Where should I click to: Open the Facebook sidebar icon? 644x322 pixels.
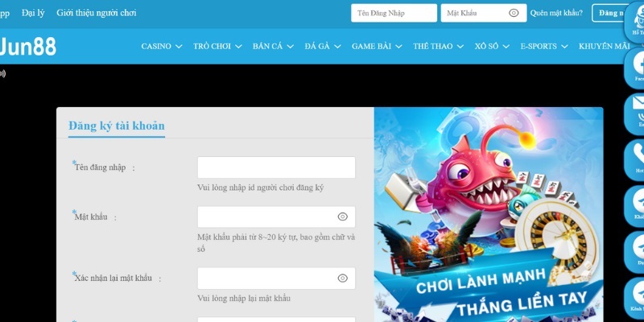(x=636, y=68)
